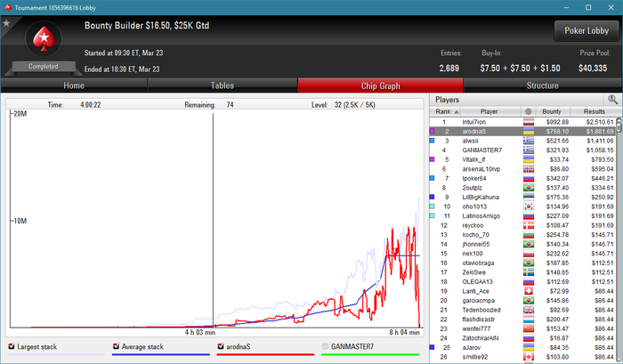Screen dimensions: 623x364
Task: Click the vertical time marker on chip graph
Action: 213,221
